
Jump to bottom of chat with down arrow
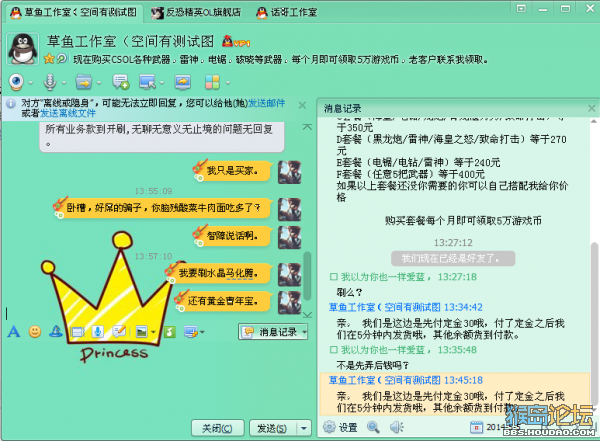click(x=307, y=315)
